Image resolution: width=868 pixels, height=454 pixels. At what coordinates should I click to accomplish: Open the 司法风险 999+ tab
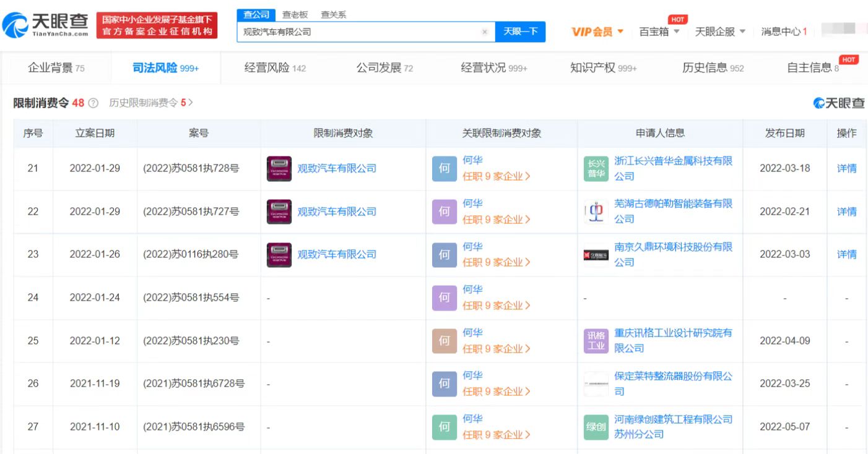pyautogui.click(x=166, y=68)
